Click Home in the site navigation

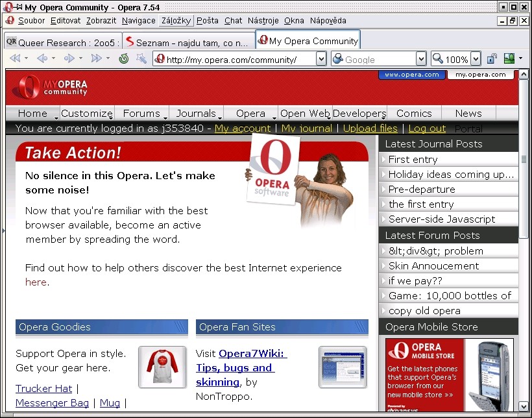[32, 113]
